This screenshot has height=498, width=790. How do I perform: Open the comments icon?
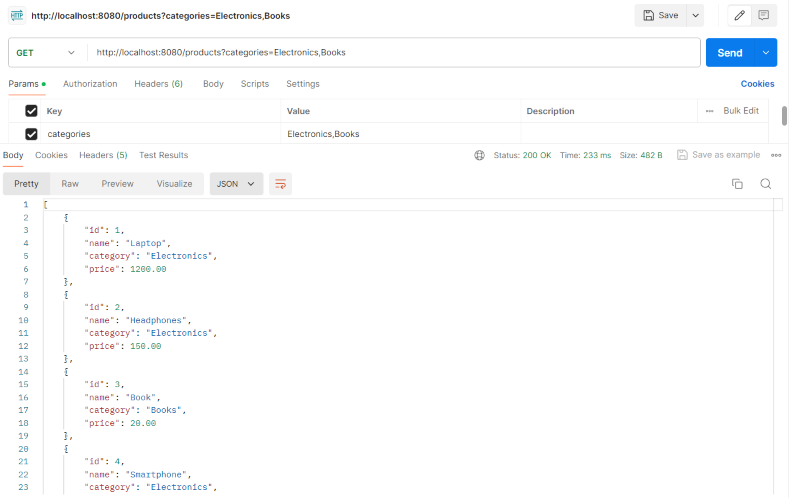[x=764, y=15]
